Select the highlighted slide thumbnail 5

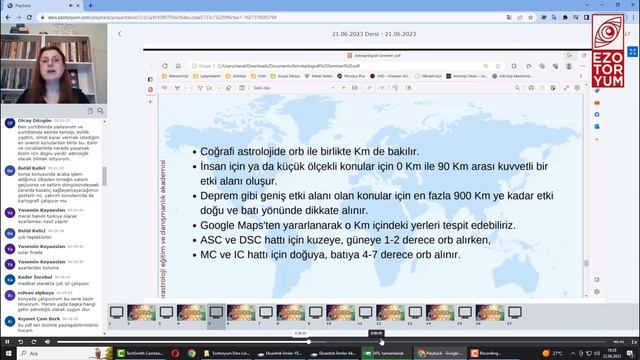point(216,313)
